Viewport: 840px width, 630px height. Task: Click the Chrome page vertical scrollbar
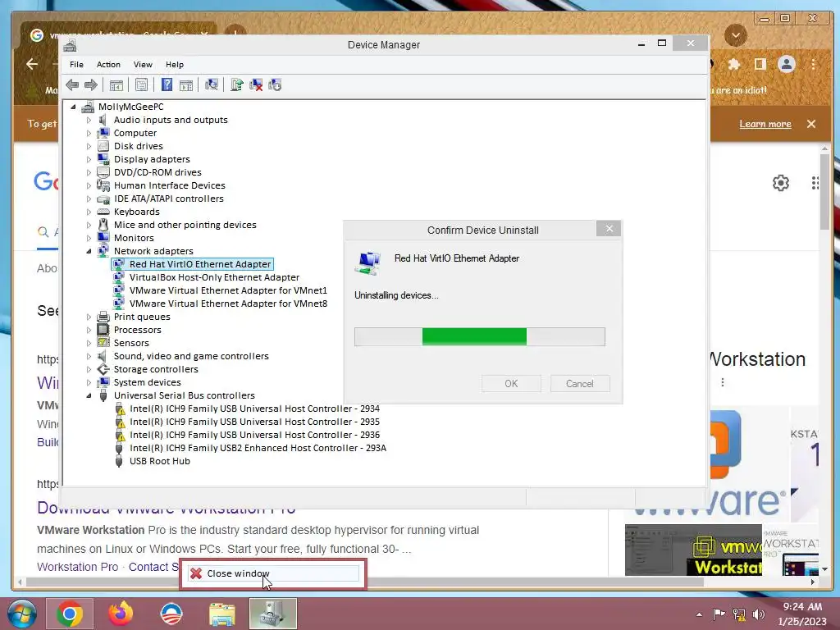click(x=824, y=193)
